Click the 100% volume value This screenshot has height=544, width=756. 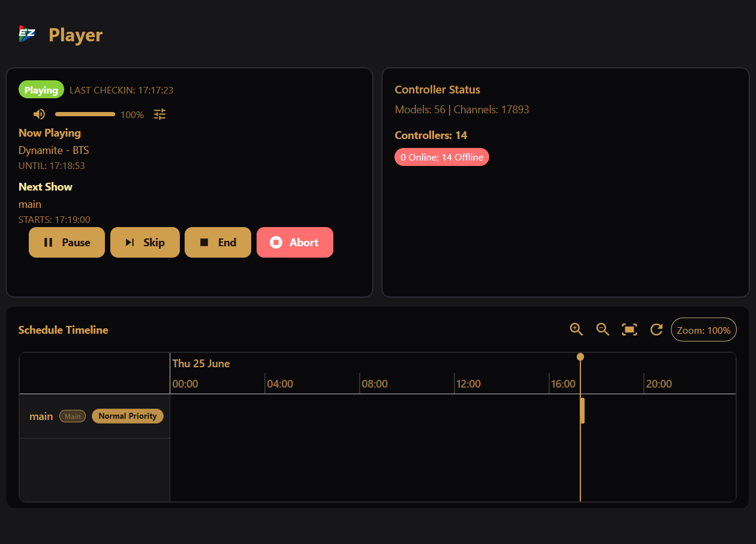pos(132,114)
